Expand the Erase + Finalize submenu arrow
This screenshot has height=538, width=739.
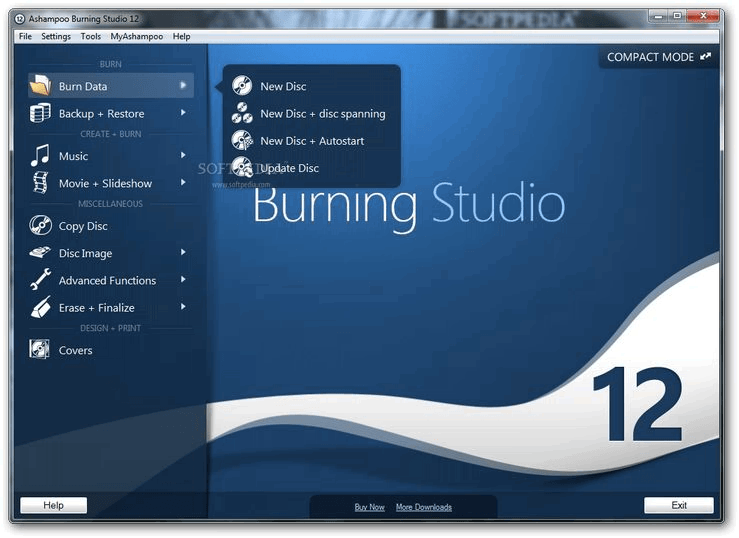point(183,307)
